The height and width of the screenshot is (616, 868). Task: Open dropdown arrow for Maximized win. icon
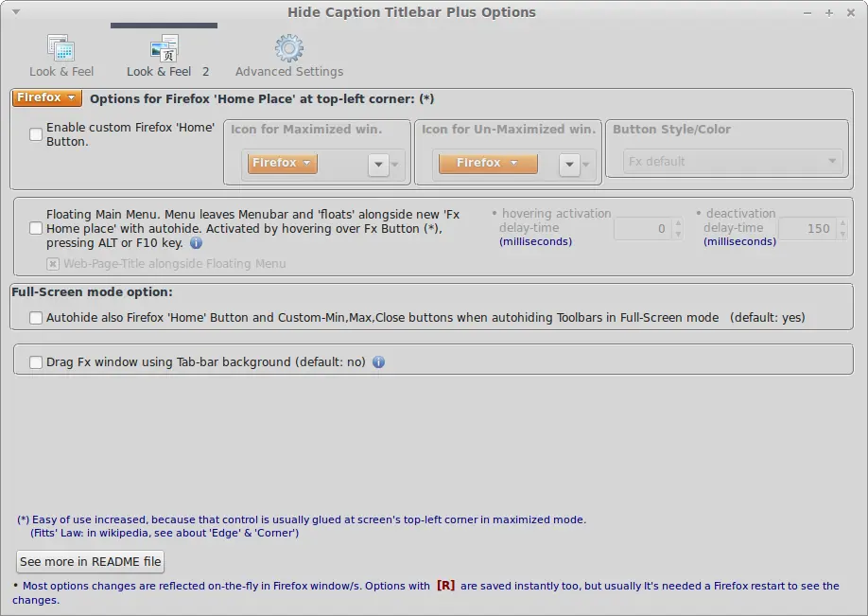[x=378, y=165]
